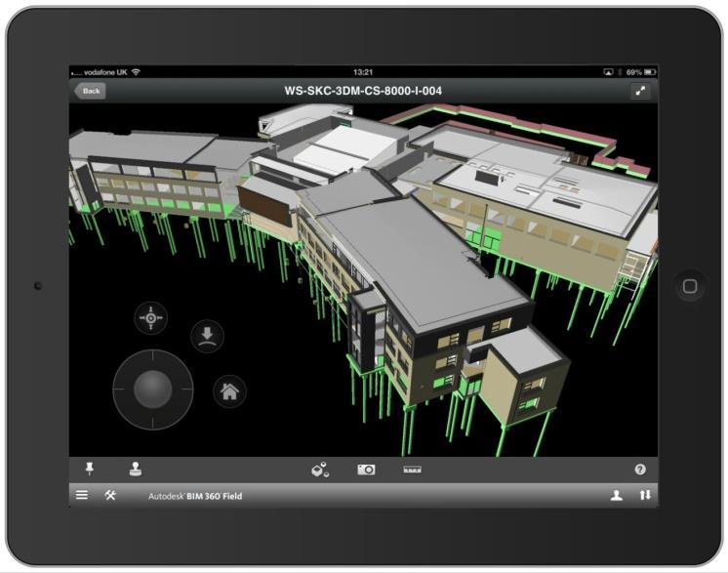Tap the AirPlay icon in status bar
This screenshot has width=728, height=573.
point(608,72)
